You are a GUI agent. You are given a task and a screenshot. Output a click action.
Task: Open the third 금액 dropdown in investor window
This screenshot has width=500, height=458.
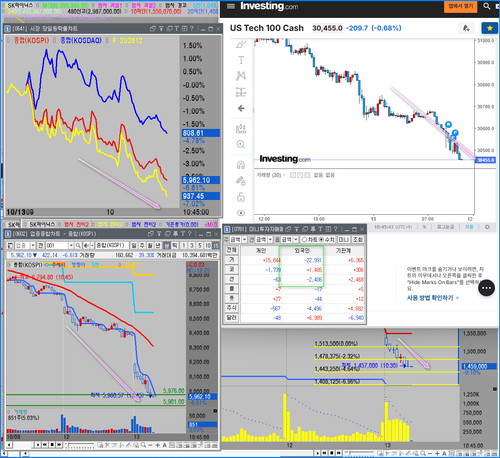(x=296, y=240)
